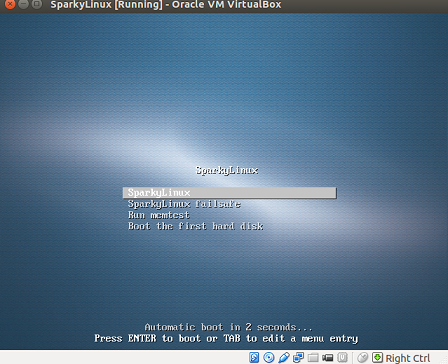Click the shared folders status icon
The image size is (448, 364).
tap(313, 358)
